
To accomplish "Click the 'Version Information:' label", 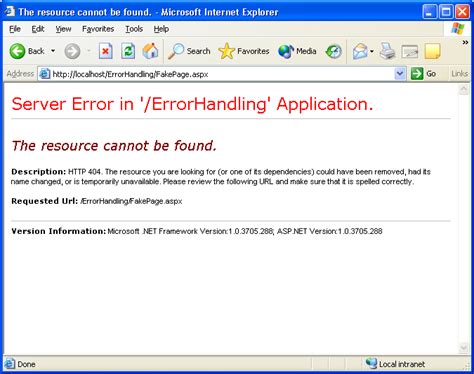I will coord(59,231).
